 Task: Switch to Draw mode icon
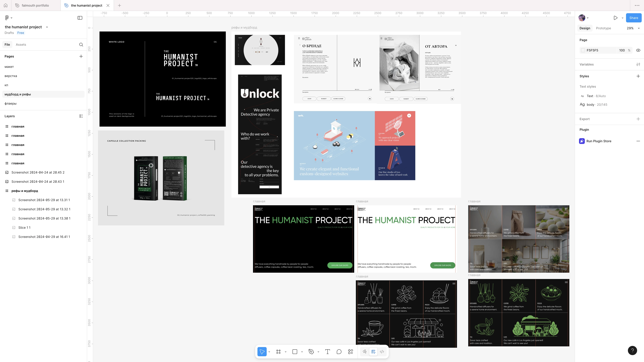[365, 352]
